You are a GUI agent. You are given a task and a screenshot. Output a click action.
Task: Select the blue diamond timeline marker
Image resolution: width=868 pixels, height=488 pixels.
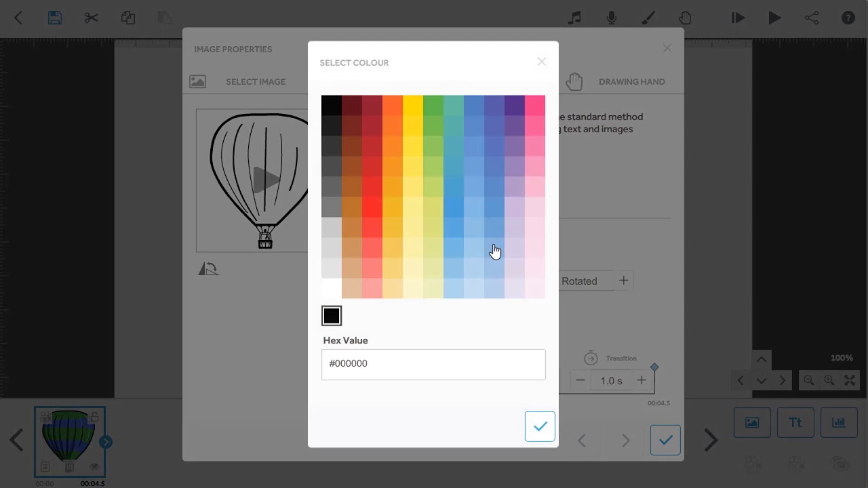(654, 367)
